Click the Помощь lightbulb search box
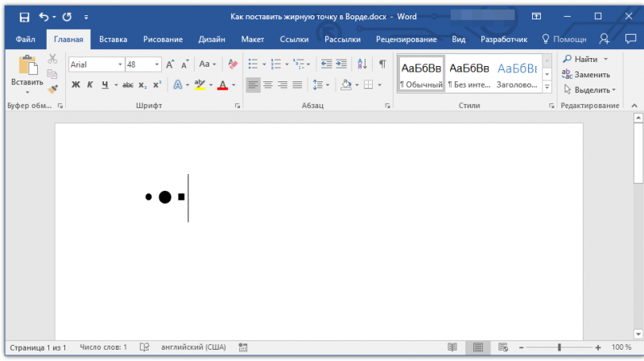The image size is (644, 361). click(x=564, y=39)
